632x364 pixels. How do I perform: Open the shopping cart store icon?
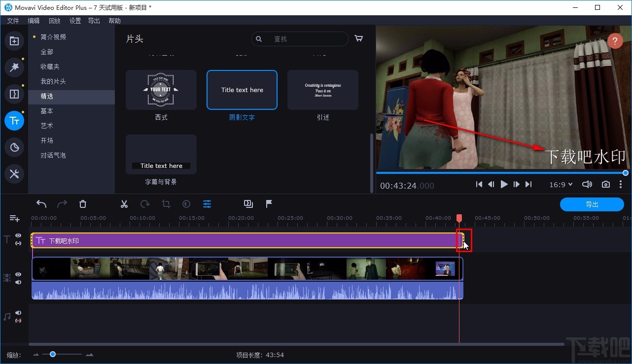coord(359,38)
